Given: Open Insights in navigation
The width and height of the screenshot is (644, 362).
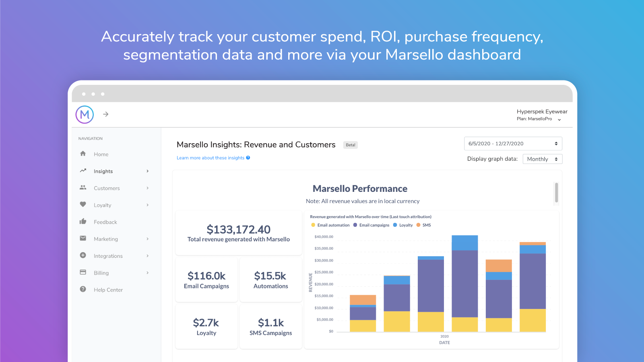Looking at the screenshot, I should click(x=103, y=171).
